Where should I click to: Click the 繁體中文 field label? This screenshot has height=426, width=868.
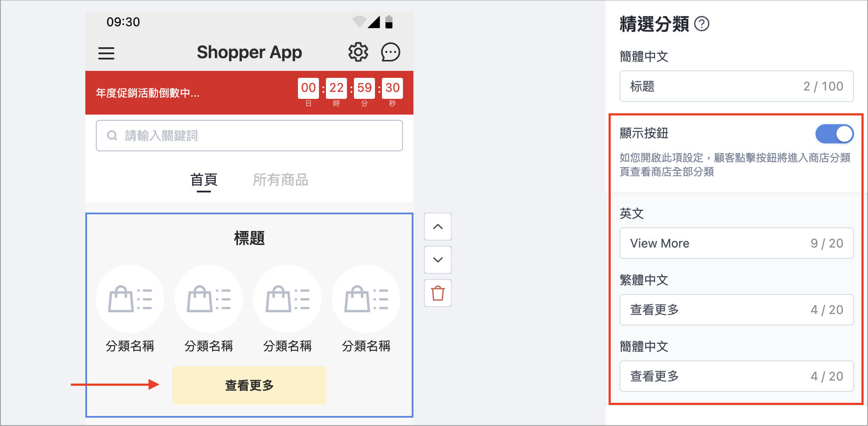pyautogui.click(x=644, y=280)
